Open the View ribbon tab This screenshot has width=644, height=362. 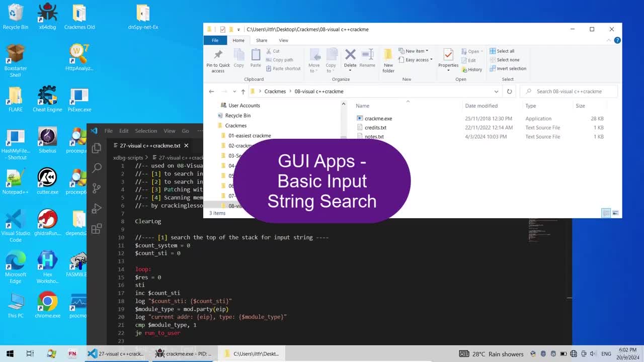pos(283,40)
